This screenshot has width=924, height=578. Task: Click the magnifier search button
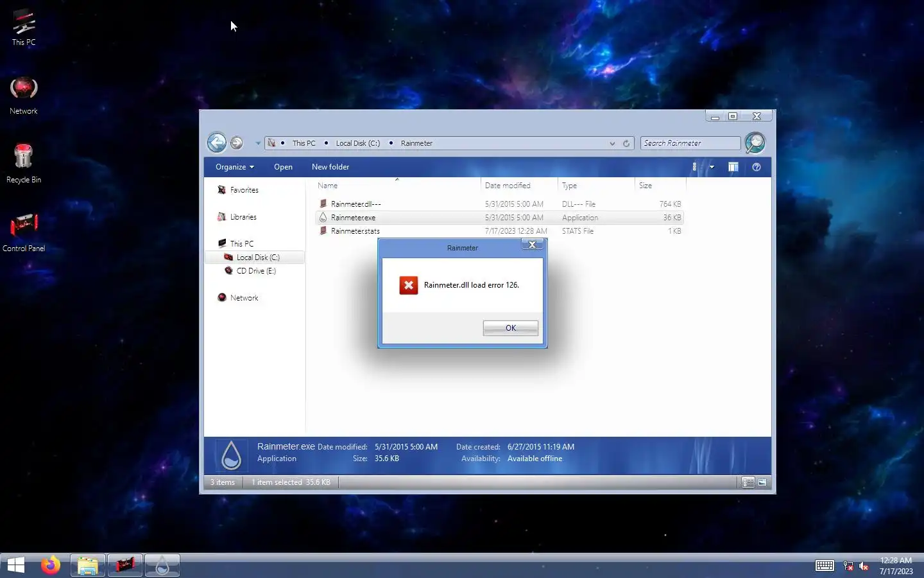755,143
